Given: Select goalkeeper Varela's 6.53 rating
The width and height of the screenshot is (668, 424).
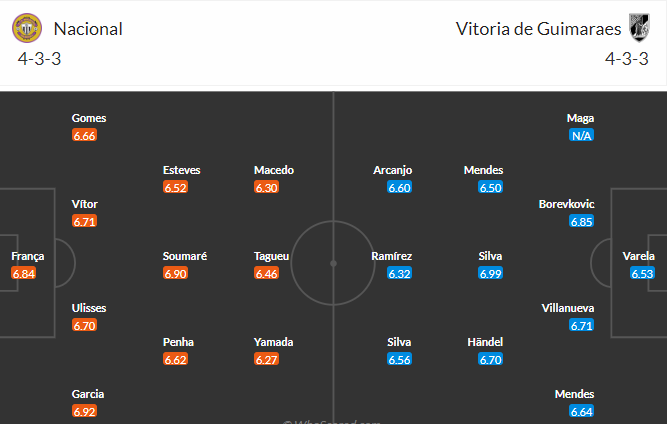Looking at the screenshot, I should click(642, 274).
